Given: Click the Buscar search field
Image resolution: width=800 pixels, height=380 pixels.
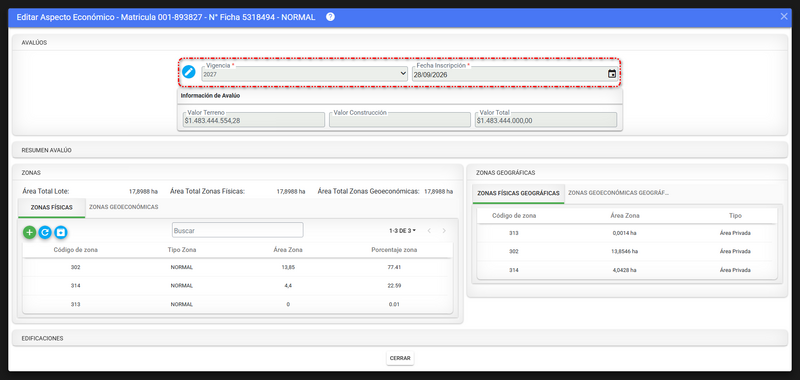Looking at the screenshot, I should 238,231.
